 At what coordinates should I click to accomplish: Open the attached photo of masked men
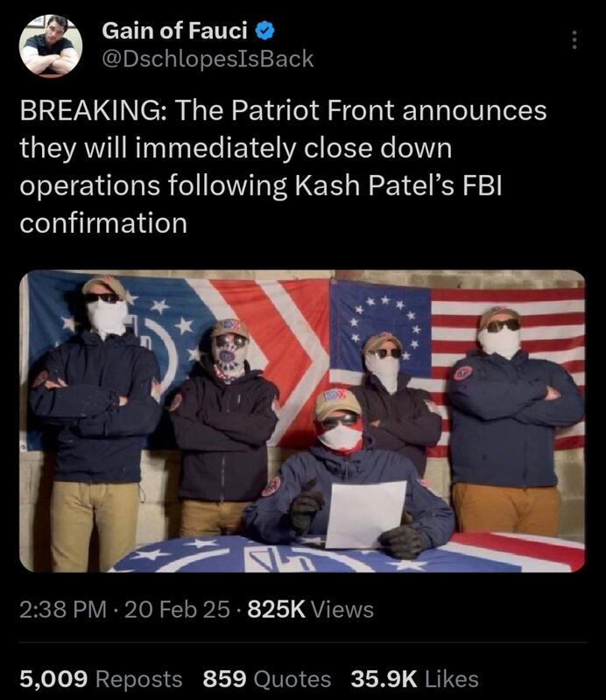point(302,421)
